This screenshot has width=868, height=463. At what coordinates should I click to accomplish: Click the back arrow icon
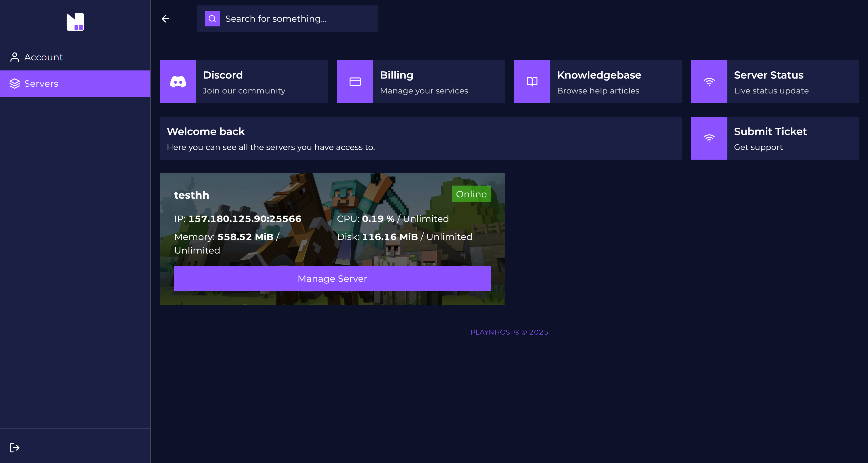[x=165, y=19]
